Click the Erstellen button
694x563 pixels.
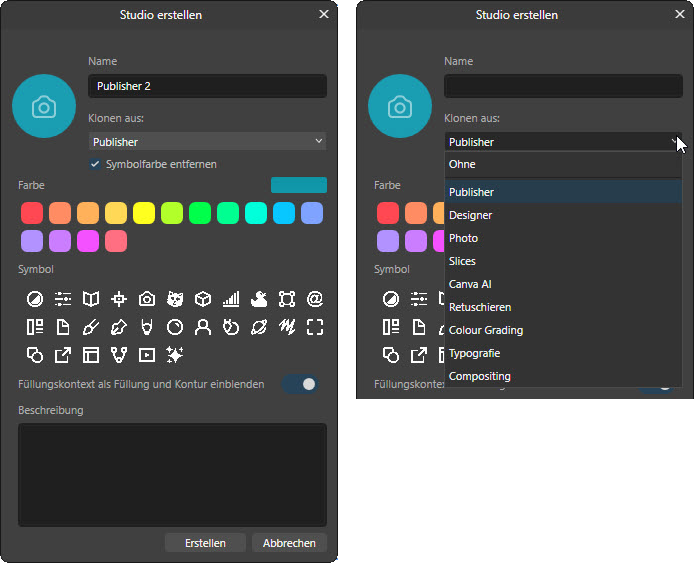(x=206, y=543)
